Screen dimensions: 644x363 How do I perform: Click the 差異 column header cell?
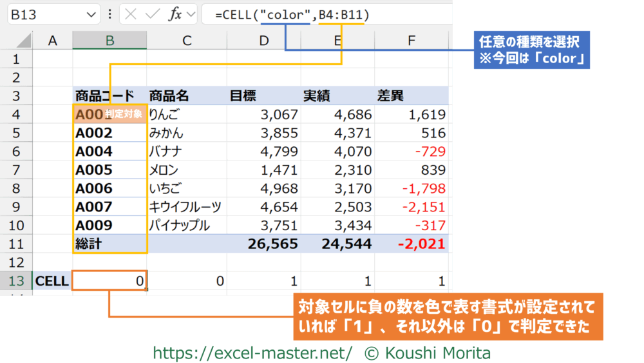coord(412,96)
